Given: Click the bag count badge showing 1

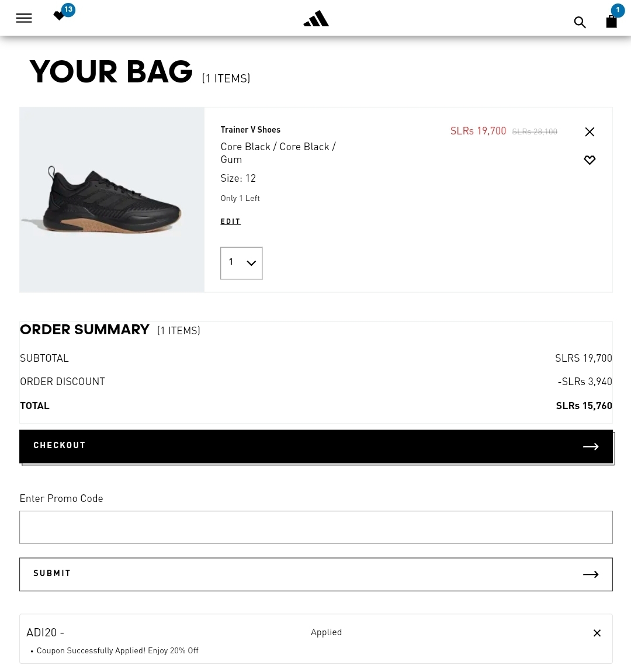Looking at the screenshot, I should [x=618, y=10].
